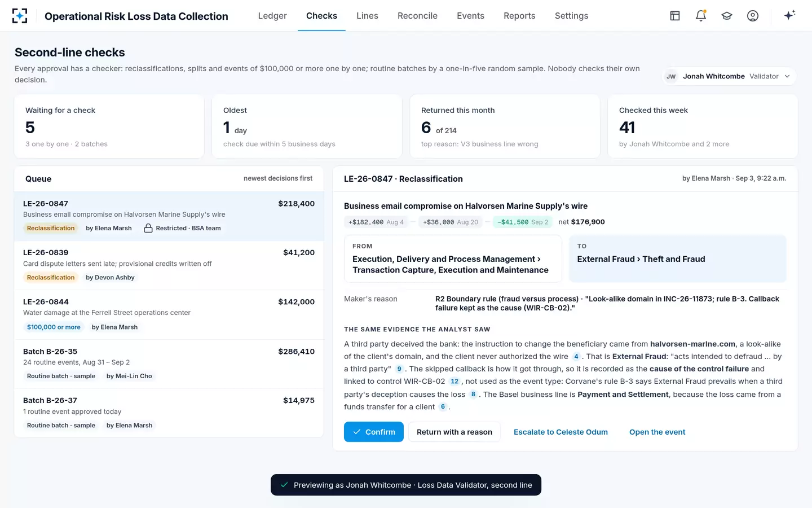Viewport: 812px width, 508px height.
Task: Click the "by Devon Ashby" label
Action: 110,277
